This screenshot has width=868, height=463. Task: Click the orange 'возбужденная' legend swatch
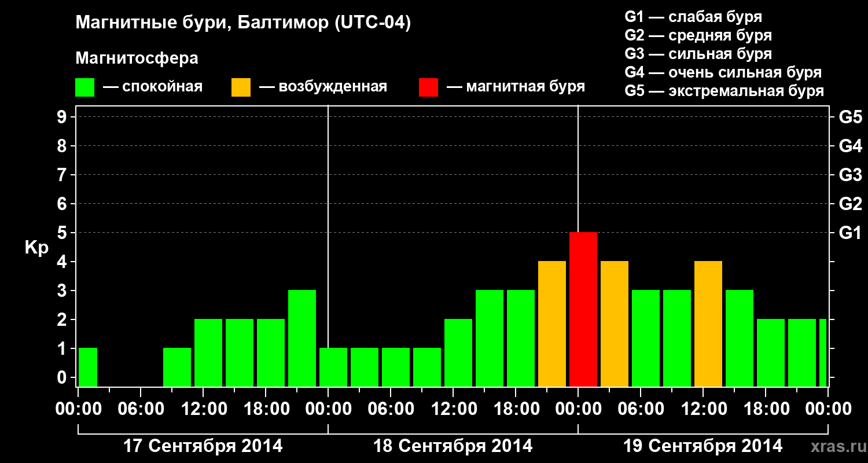click(241, 87)
